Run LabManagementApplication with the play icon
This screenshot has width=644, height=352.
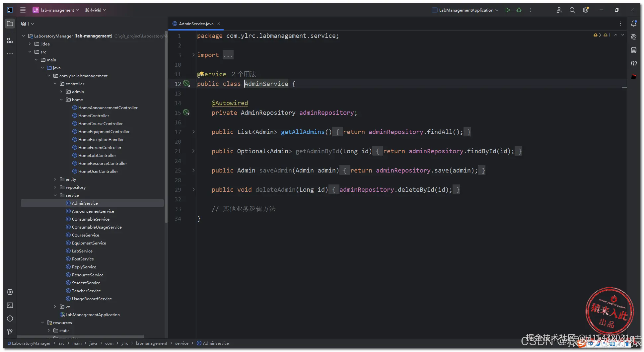click(508, 10)
